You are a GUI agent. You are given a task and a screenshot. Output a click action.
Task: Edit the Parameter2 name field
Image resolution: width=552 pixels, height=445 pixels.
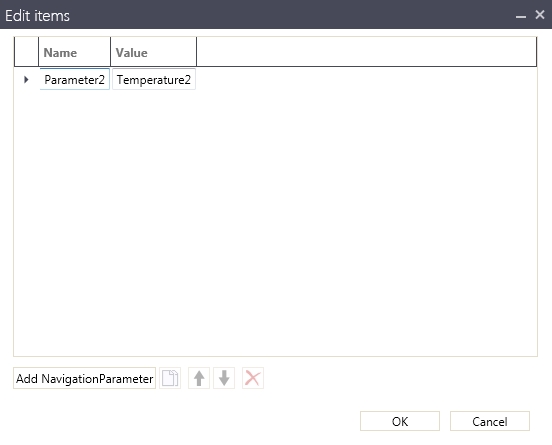click(75, 80)
